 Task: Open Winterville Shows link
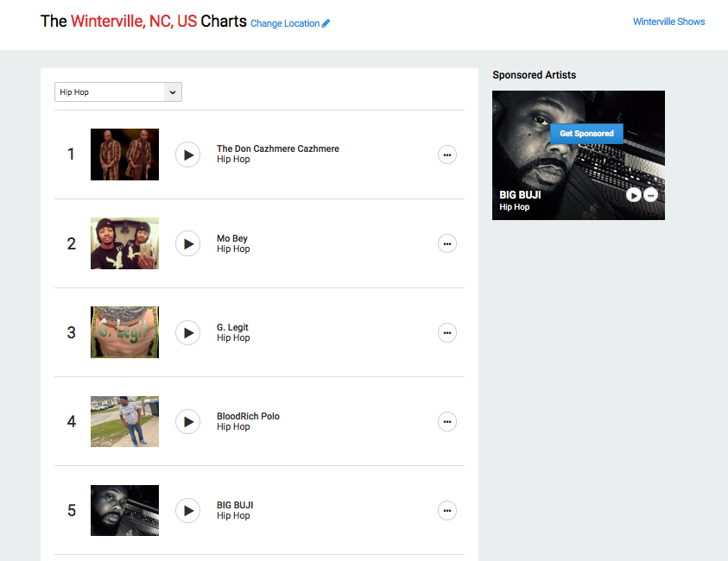coord(668,22)
